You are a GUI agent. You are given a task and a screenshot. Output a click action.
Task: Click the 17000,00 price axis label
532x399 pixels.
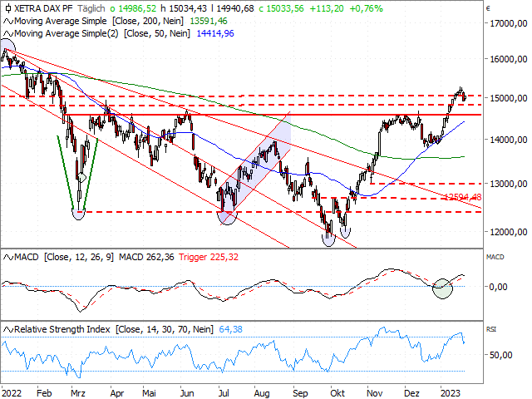pyautogui.click(x=508, y=24)
